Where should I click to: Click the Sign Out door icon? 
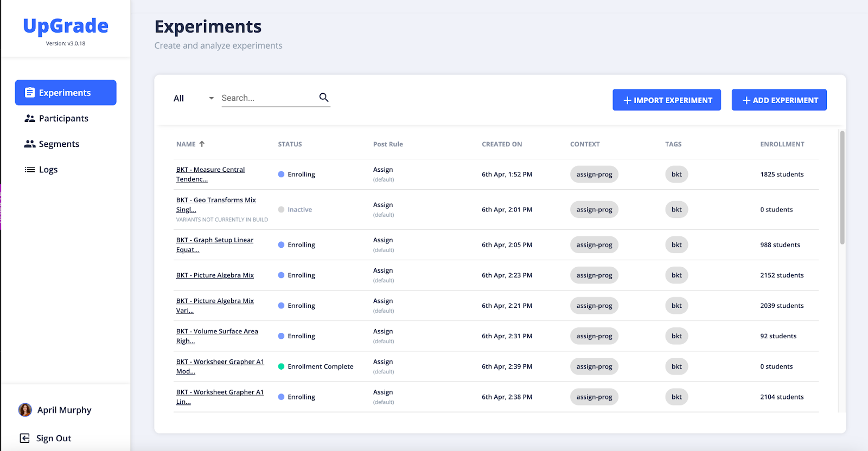(x=24, y=438)
